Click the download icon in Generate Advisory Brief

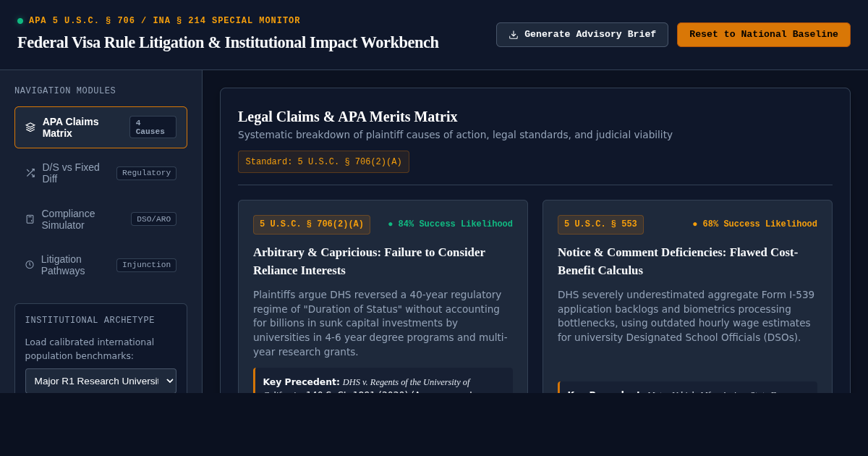tap(514, 35)
